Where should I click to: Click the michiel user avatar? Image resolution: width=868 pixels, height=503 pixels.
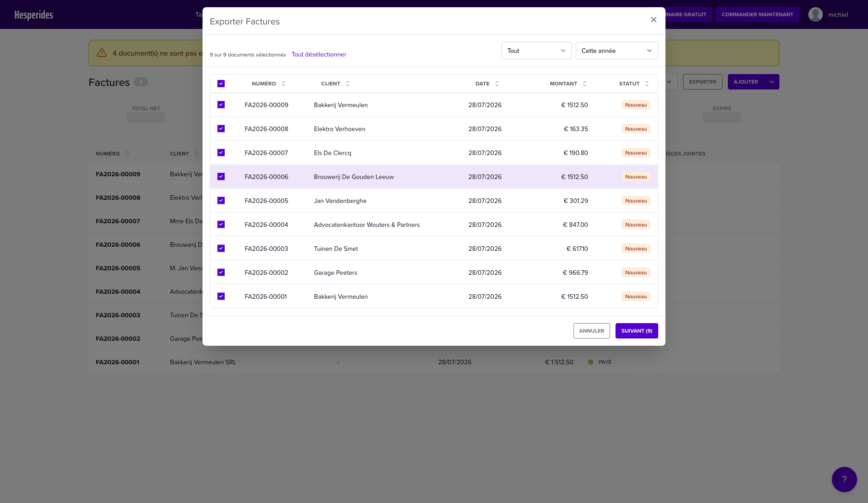click(815, 14)
